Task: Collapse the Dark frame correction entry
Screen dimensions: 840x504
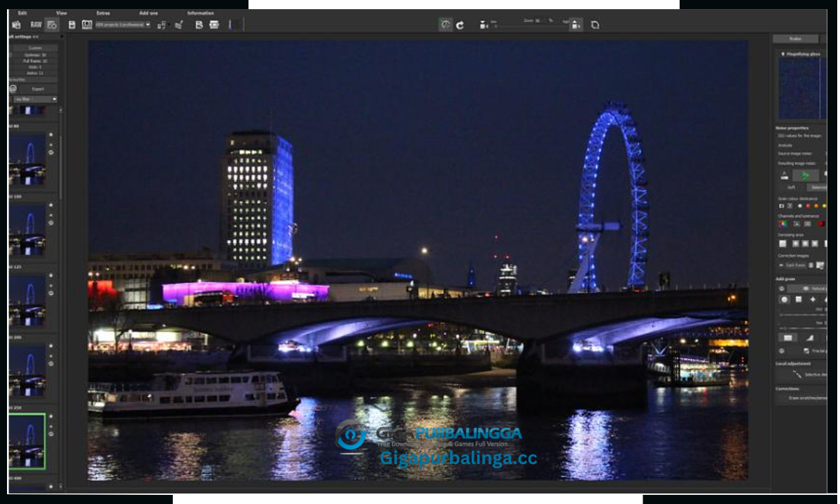Action: point(780,265)
